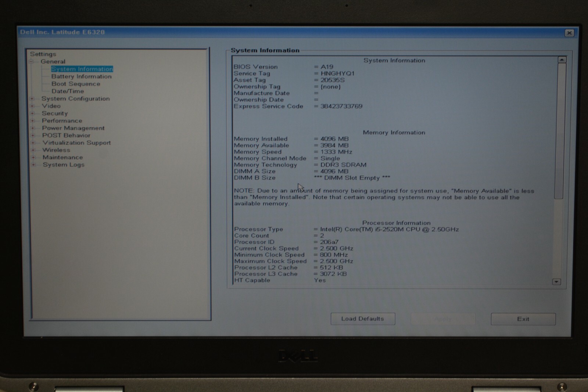This screenshot has height=392, width=588.
Task: Click the Load Defaults button
Action: click(363, 319)
